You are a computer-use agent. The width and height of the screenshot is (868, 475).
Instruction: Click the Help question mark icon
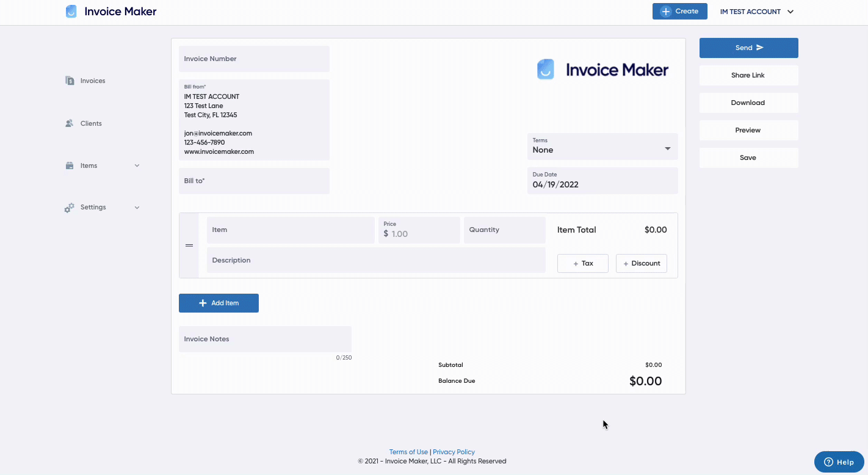(x=828, y=462)
